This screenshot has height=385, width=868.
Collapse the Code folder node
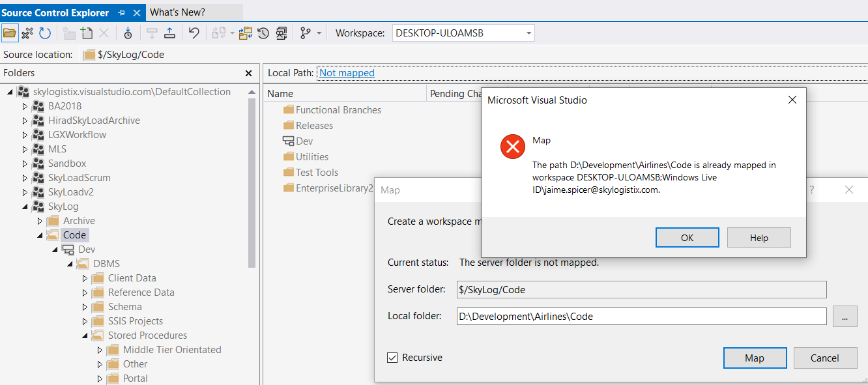pos(40,235)
